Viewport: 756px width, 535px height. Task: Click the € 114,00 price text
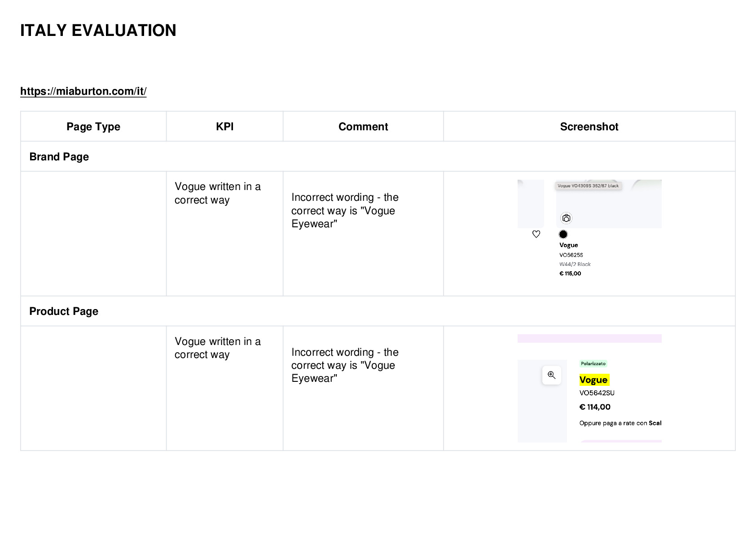coord(595,407)
